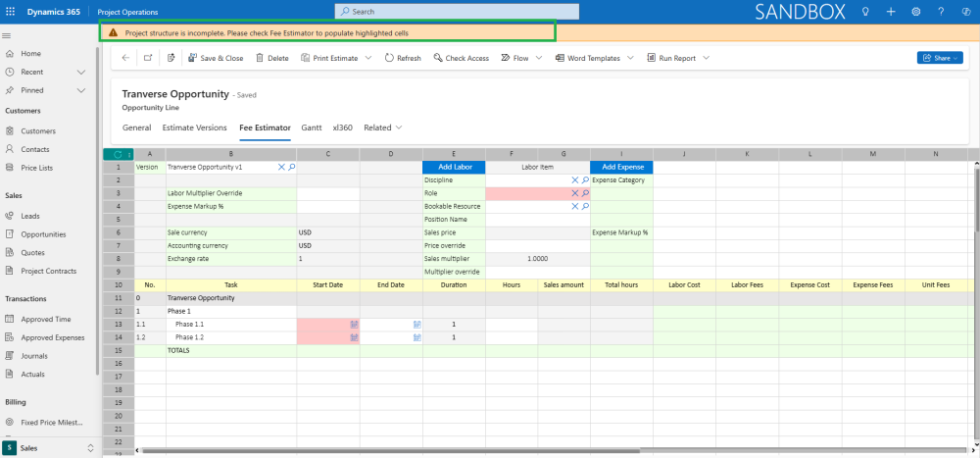Screen dimensions: 980x458
Task: Open the help question mark icon
Action: point(941,11)
